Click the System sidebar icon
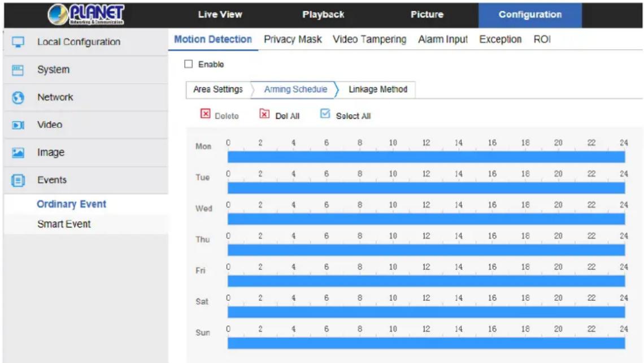Screen dimensions: 644x363 (x=18, y=70)
